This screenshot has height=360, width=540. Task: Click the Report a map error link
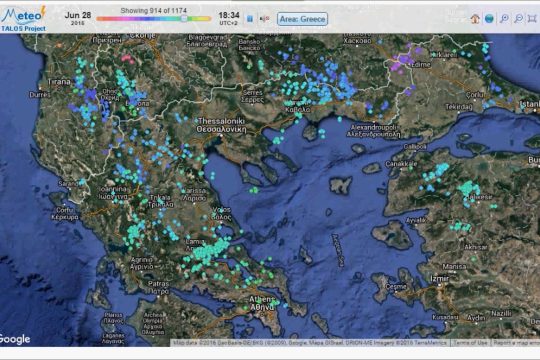pos(516,343)
